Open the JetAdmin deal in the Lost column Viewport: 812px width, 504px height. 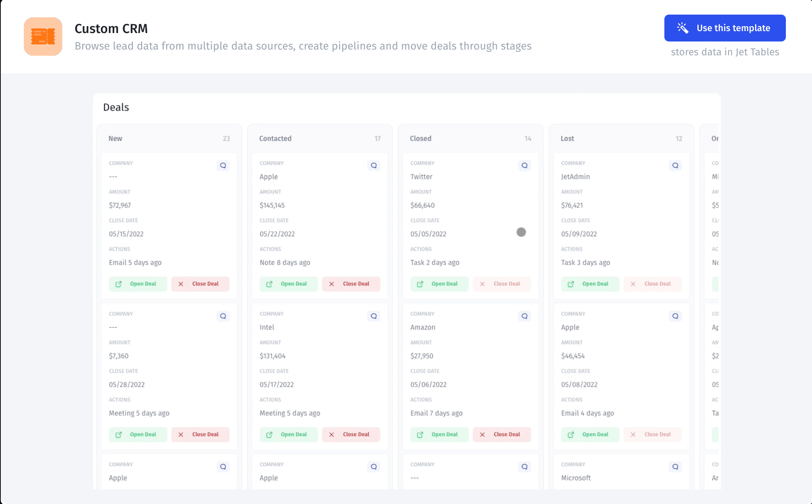click(x=590, y=284)
